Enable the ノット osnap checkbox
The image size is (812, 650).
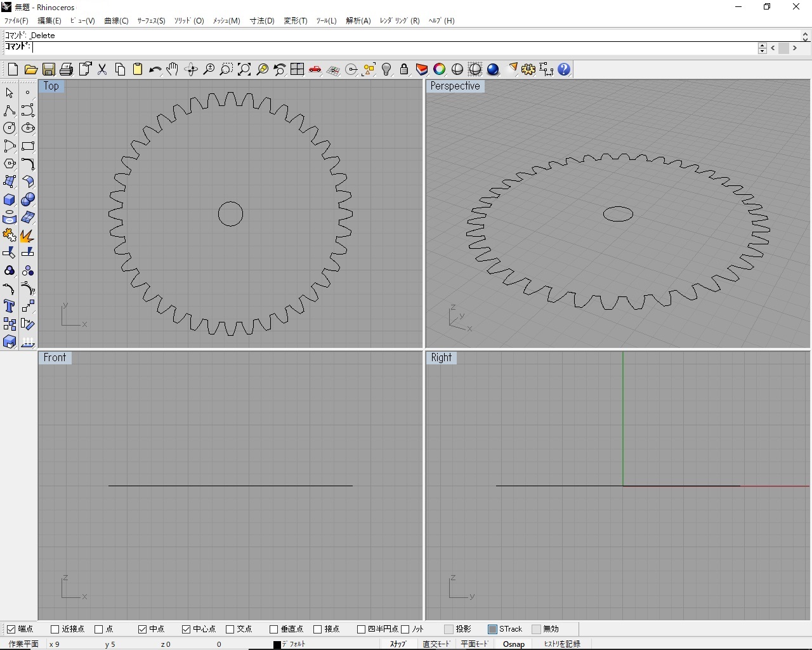[x=405, y=629]
